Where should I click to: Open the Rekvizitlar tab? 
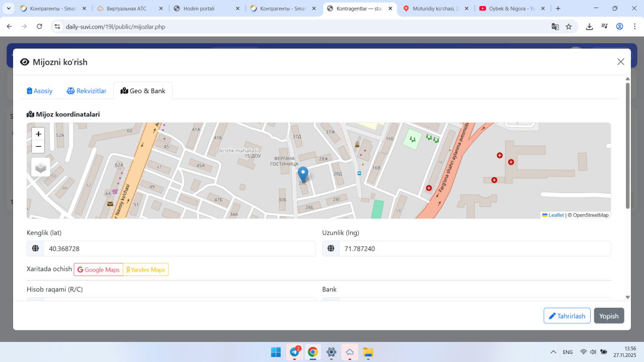87,91
